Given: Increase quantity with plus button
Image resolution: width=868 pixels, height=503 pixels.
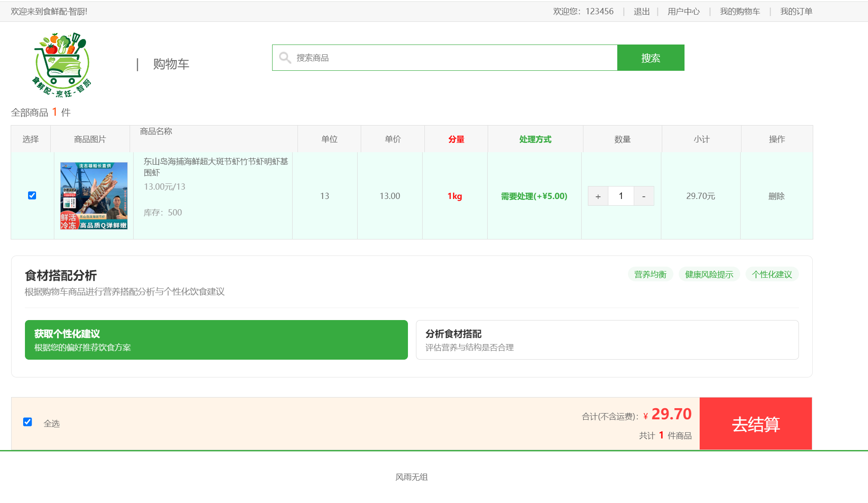Looking at the screenshot, I should (598, 196).
